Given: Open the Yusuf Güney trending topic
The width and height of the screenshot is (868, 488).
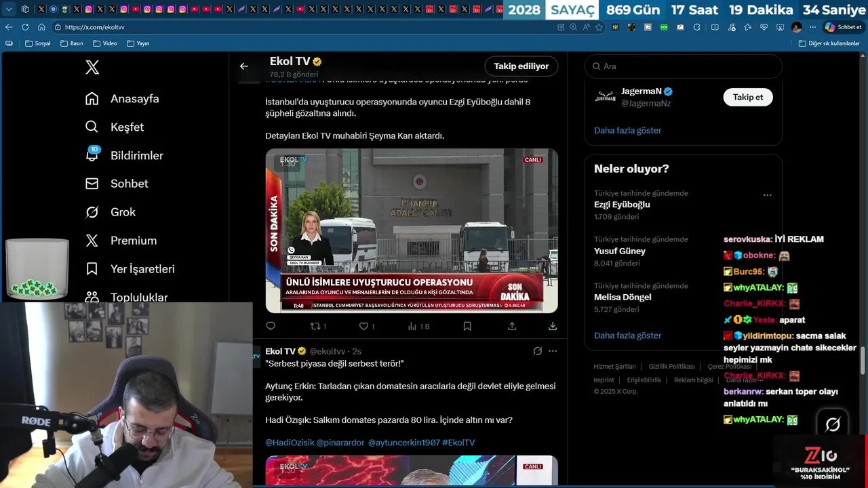Looking at the screenshot, I should (x=620, y=251).
